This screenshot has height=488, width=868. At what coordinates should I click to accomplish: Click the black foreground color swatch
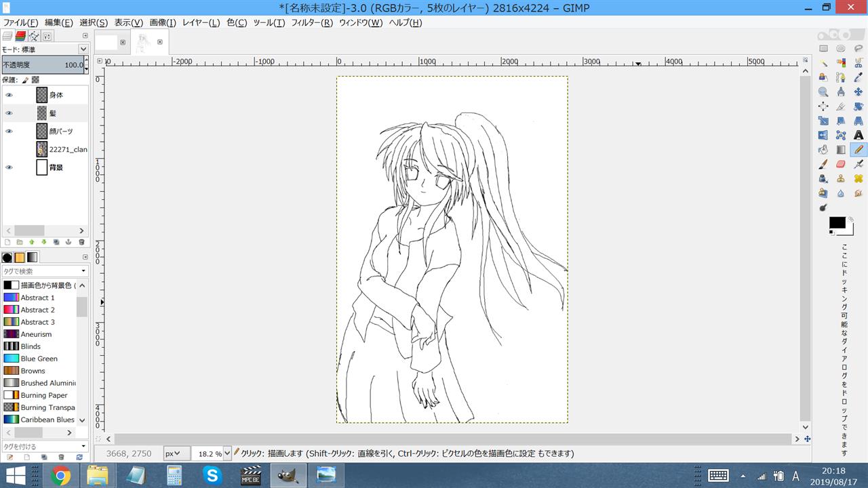837,222
